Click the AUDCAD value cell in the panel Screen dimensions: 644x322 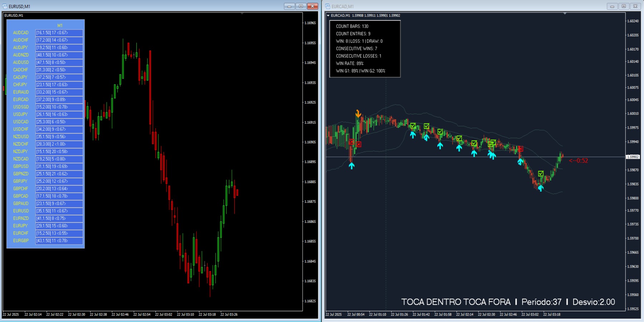coord(59,33)
